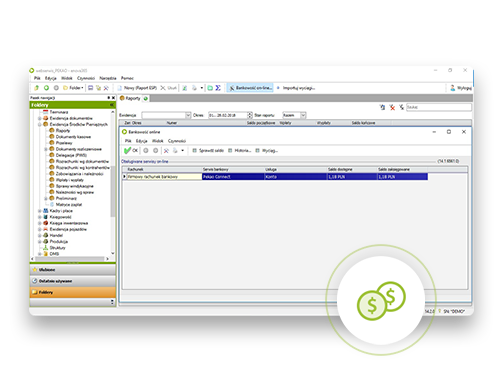Collapse the Foldery panel with double chevron

pyautogui.click(x=112, y=105)
